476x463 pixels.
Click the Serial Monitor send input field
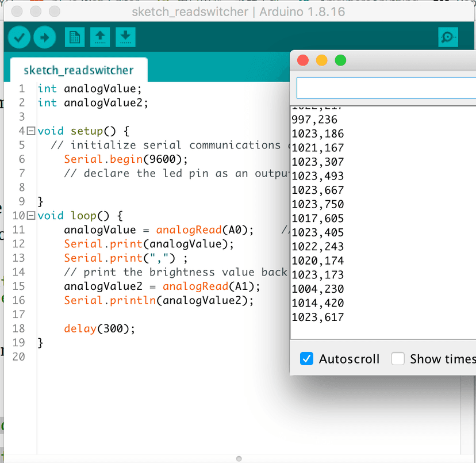click(386, 88)
